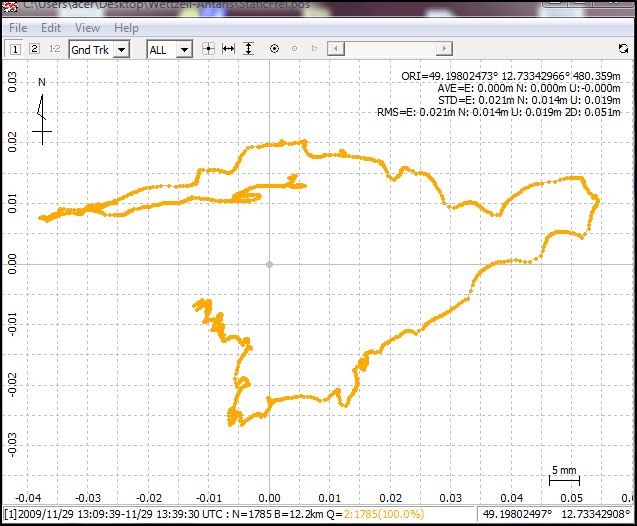Open the Edit menu
637x526 pixels.
51,28
